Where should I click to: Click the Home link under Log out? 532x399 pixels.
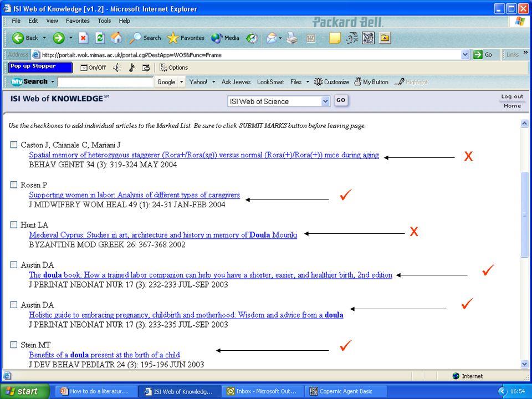[x=512, y=106]
